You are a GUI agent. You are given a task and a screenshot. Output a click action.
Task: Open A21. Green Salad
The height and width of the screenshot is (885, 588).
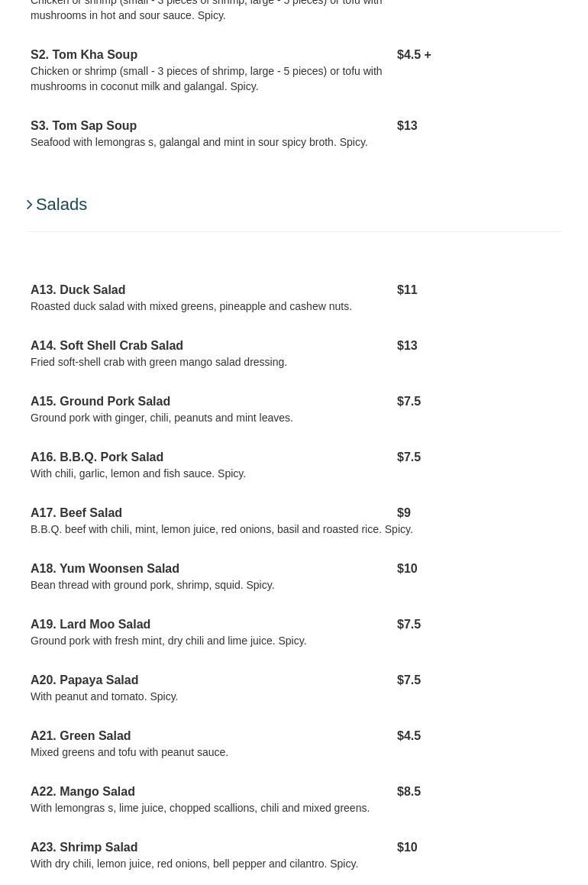click(x=80, y=736)
